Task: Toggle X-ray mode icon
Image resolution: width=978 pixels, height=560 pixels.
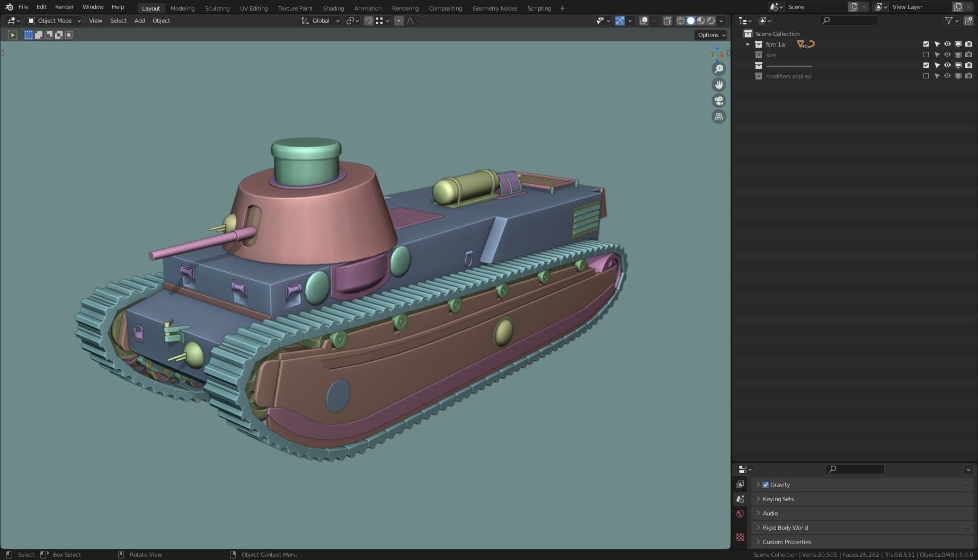Action: tap(667, 21)
